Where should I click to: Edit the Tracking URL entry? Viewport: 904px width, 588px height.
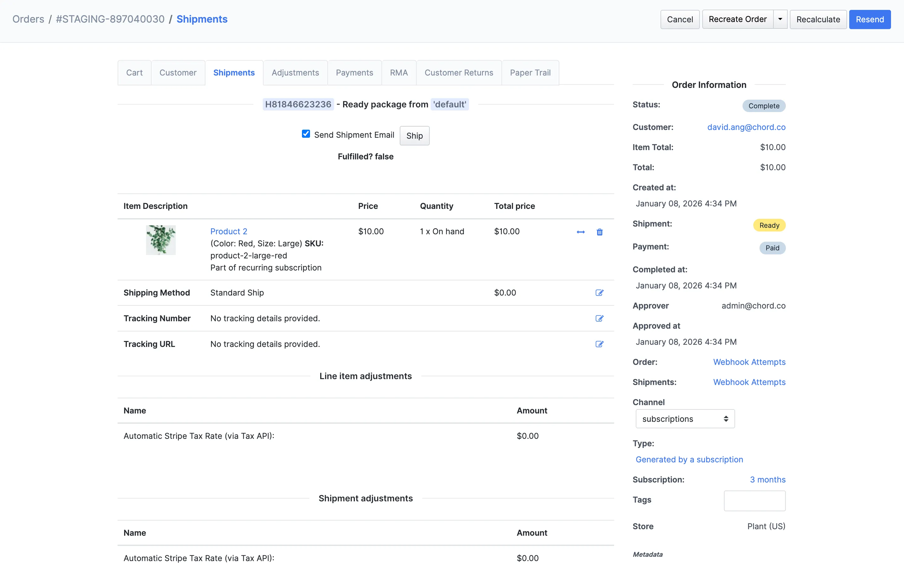click(x=599, y=344)
